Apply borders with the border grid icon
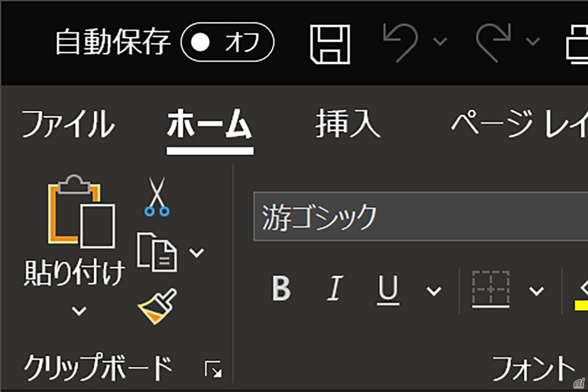Screen dimensions: 588x392 click(490, 289)
